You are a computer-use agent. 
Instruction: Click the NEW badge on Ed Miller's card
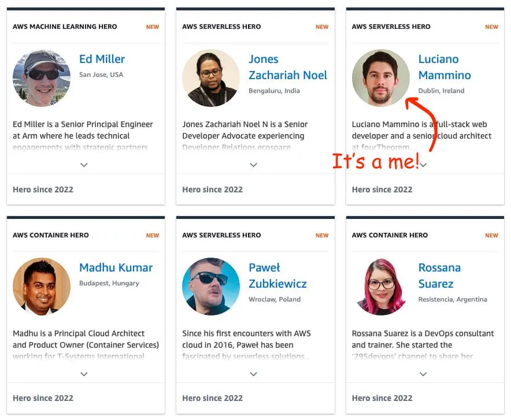152,27
